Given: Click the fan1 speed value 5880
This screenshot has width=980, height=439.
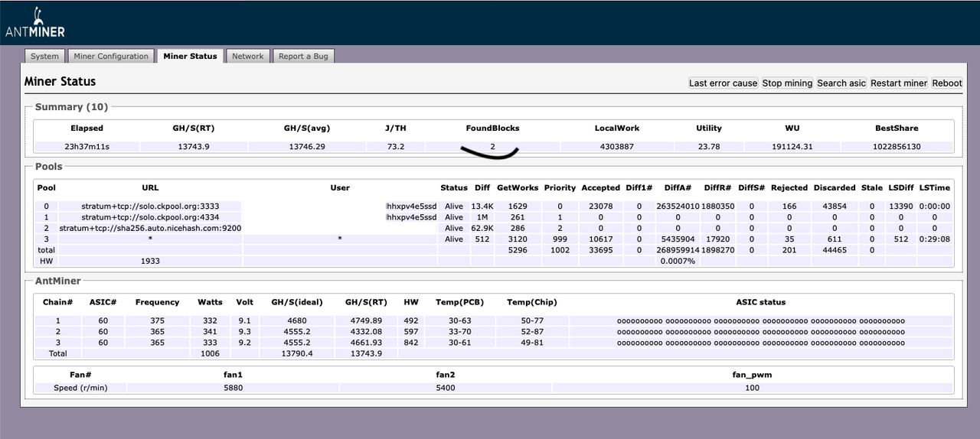Looking at the screenshot, I should tap(233, 388).
